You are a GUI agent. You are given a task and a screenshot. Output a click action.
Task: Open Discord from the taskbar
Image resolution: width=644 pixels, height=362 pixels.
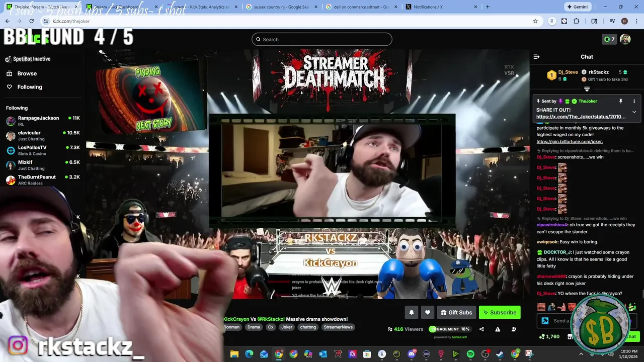click(x=412, y=354)
